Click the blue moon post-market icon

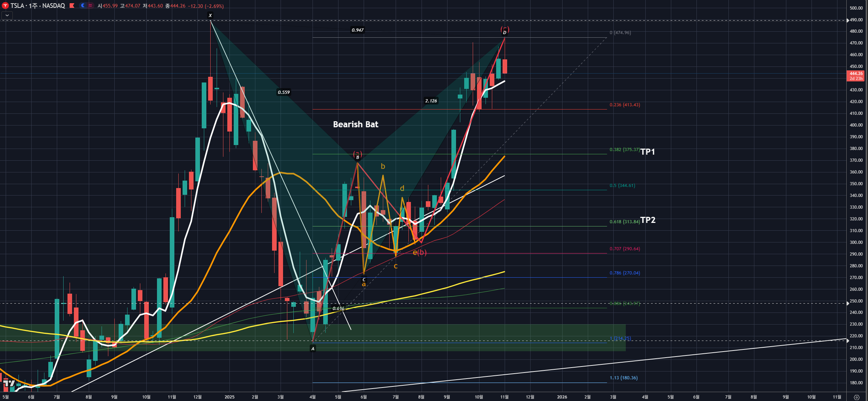coord(82,6)
